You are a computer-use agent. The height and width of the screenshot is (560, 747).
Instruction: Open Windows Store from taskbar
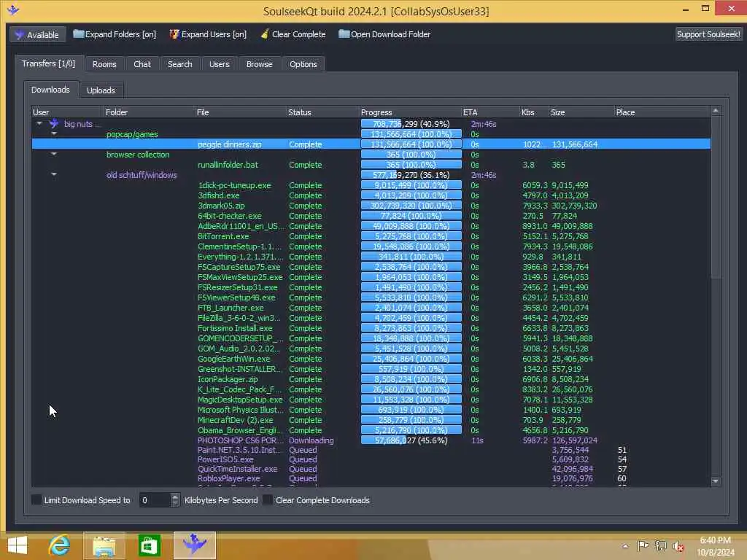pos(149,545)
